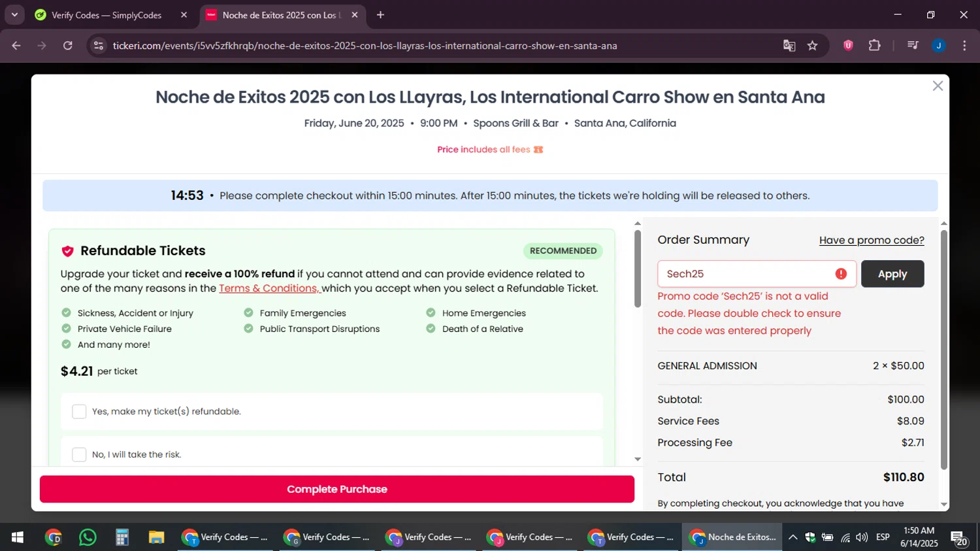980x551 pixels.
Task: Open the Windows Start menu
Action: point(18,537)
